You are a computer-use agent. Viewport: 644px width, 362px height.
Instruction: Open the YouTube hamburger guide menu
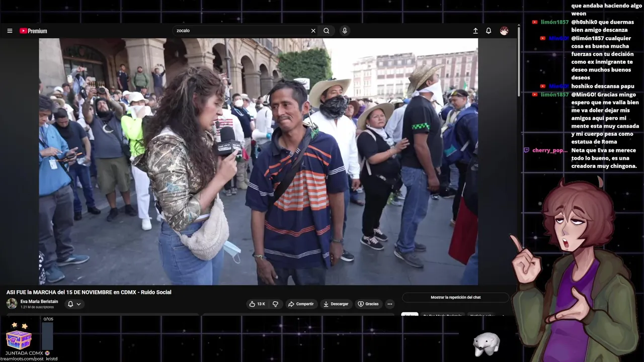tap(10, 31)
